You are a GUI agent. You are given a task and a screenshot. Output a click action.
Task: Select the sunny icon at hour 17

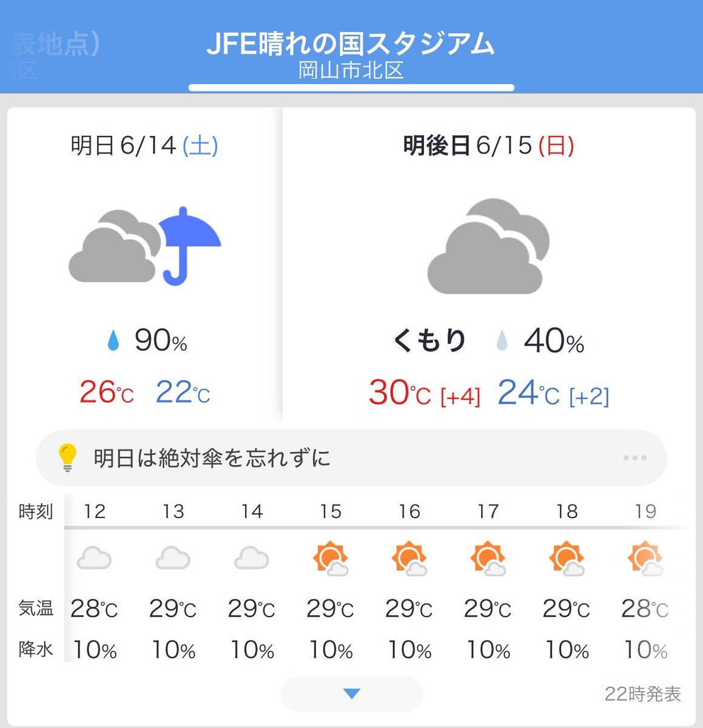[x=488, y=558]
